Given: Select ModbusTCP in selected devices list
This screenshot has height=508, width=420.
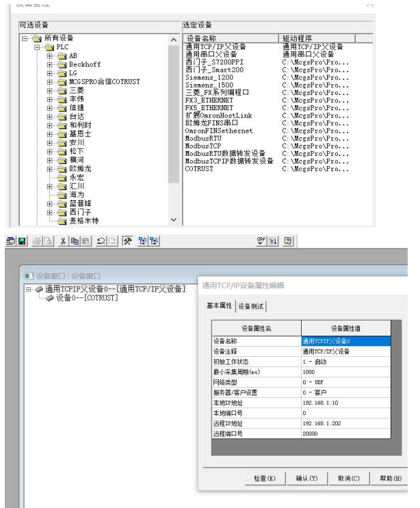Looking at the screenshot, I should pyautogui.click(x=203, y=146).
